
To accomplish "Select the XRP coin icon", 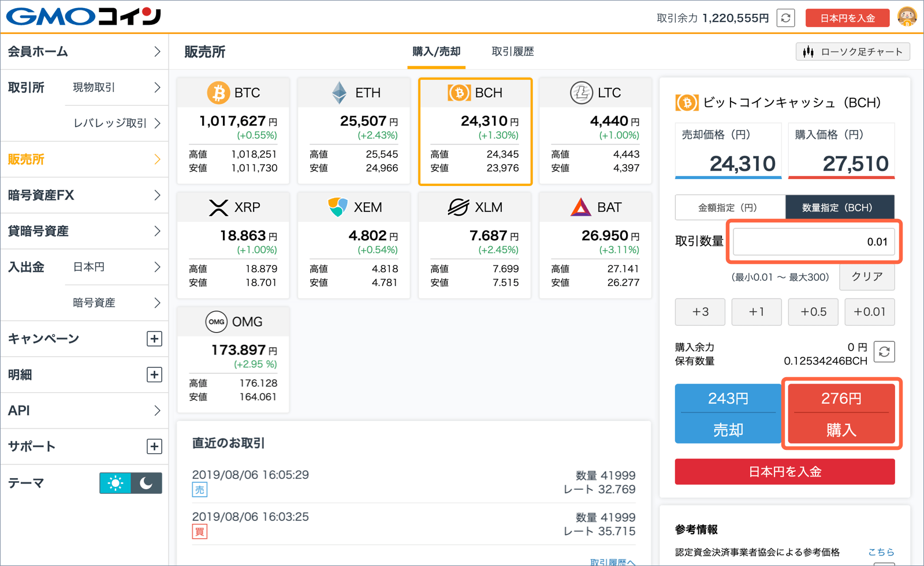I will point(218,207).
